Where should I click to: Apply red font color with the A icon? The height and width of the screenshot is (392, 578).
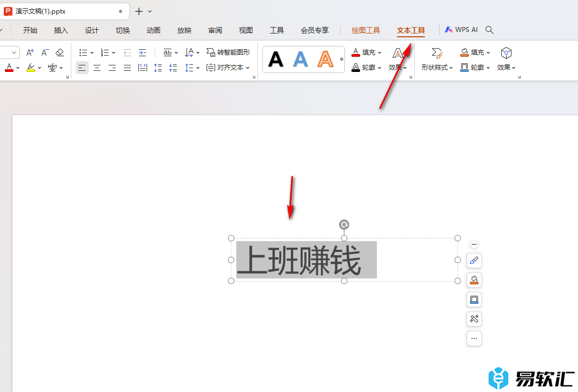pos(9,68)
